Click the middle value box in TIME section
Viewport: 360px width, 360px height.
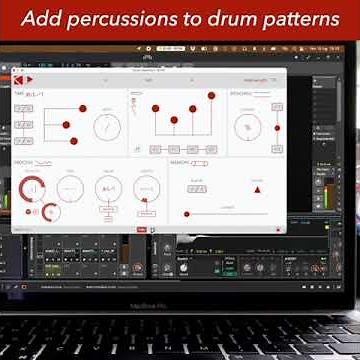click(24, 125)
